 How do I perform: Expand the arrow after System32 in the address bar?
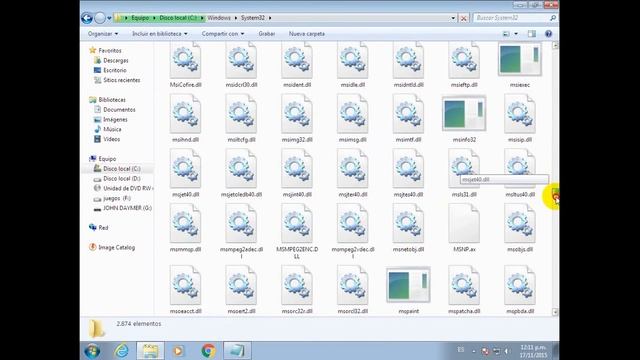tap(270, 18)
